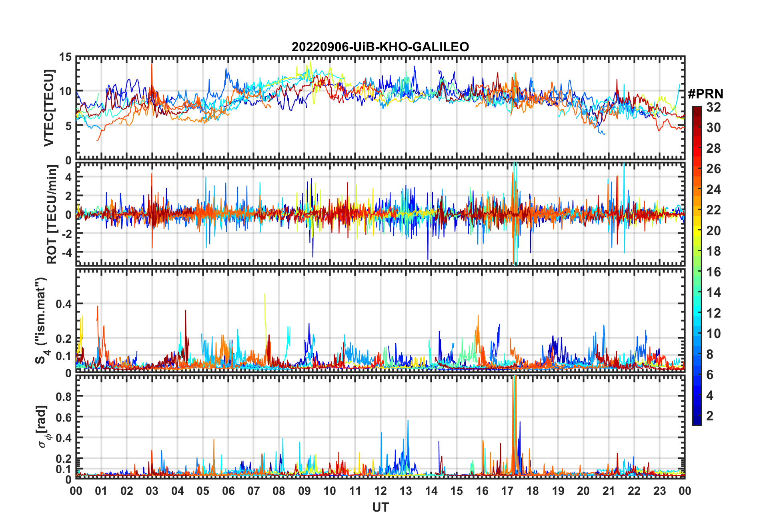Click the S4 scintillation plot panel

(380, 321)
